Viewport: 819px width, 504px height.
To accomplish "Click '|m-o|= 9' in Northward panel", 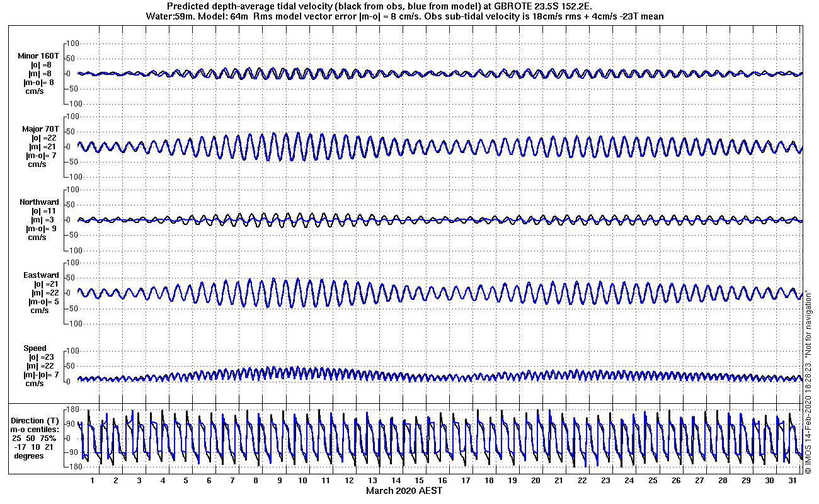I will (x=42, y=229).
